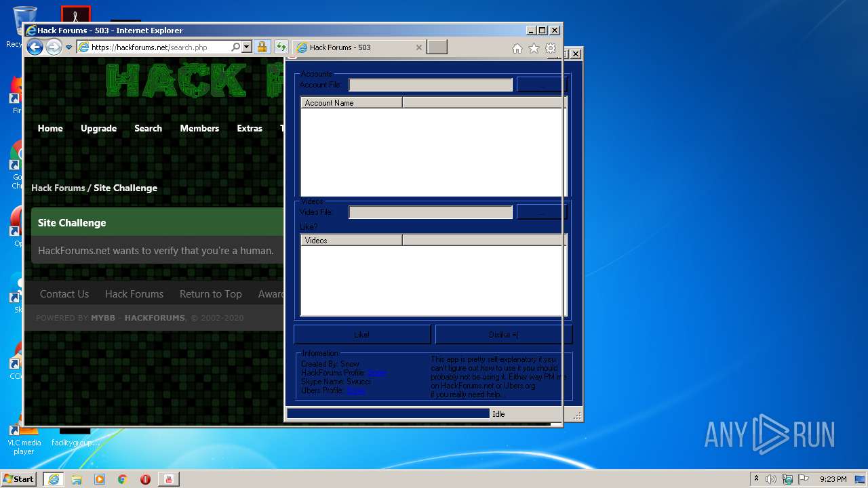Click the Contact Us footer link
The image size is (868, 488).
(64, 293)
